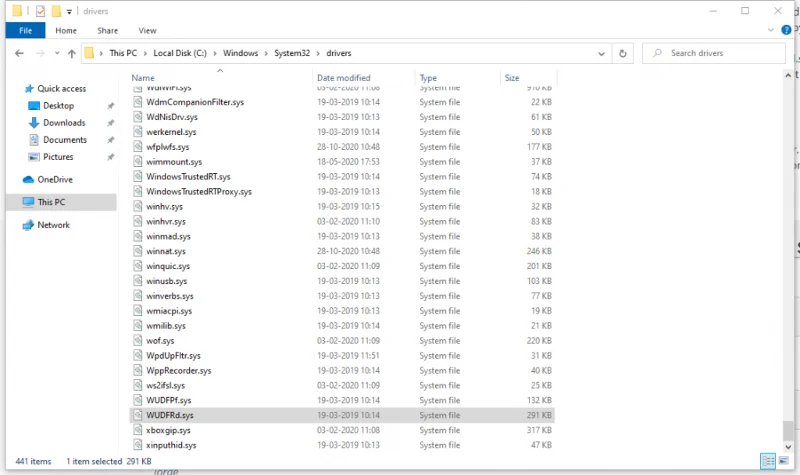Select the xinputhid.sys file name
The height and width of the screenshot is (475, 800).
click(x=171, y=445)
